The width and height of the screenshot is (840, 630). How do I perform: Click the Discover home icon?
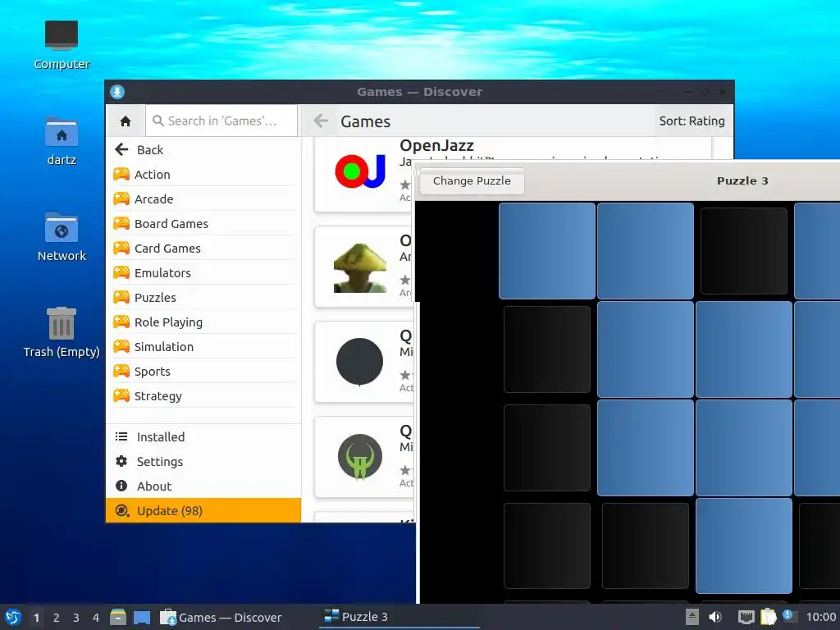[126, 121]
